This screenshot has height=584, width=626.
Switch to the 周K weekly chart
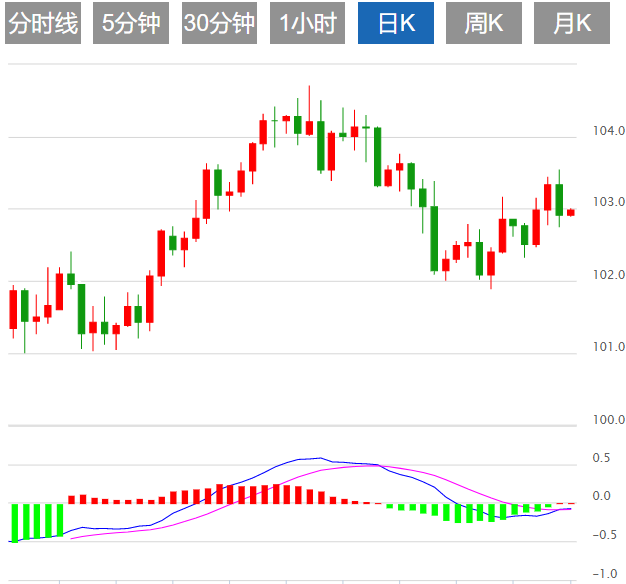[484, 23]
